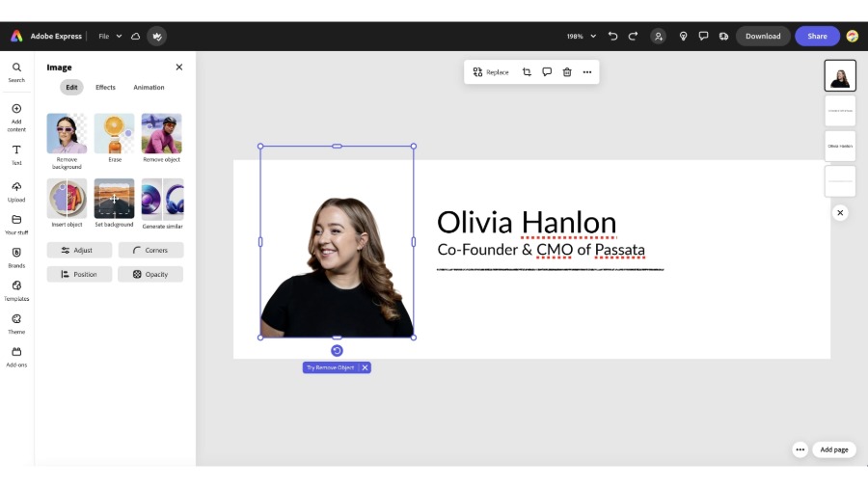Choose the Insert object tool
868x488 pixels.
[x=67, y=203]
